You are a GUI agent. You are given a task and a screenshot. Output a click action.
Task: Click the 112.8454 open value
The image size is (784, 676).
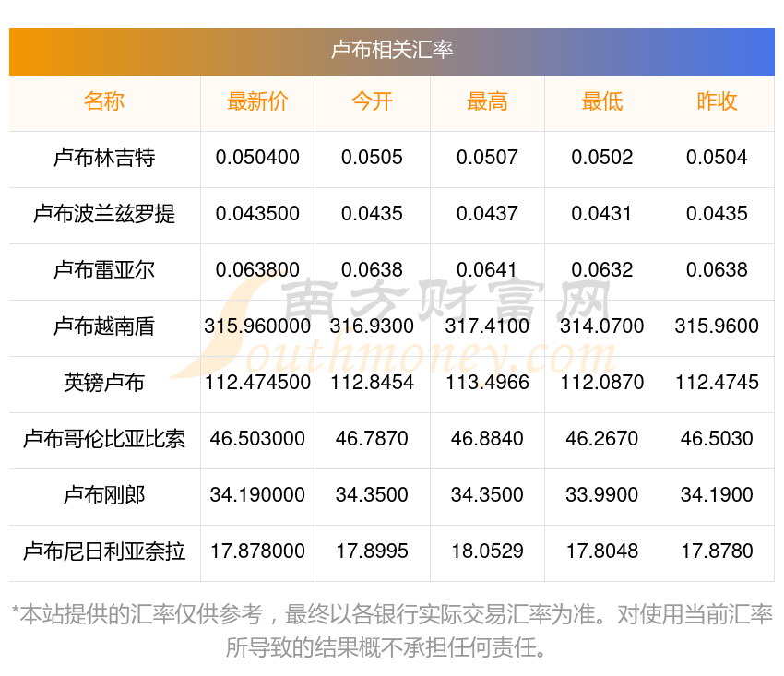pos(372,383)
